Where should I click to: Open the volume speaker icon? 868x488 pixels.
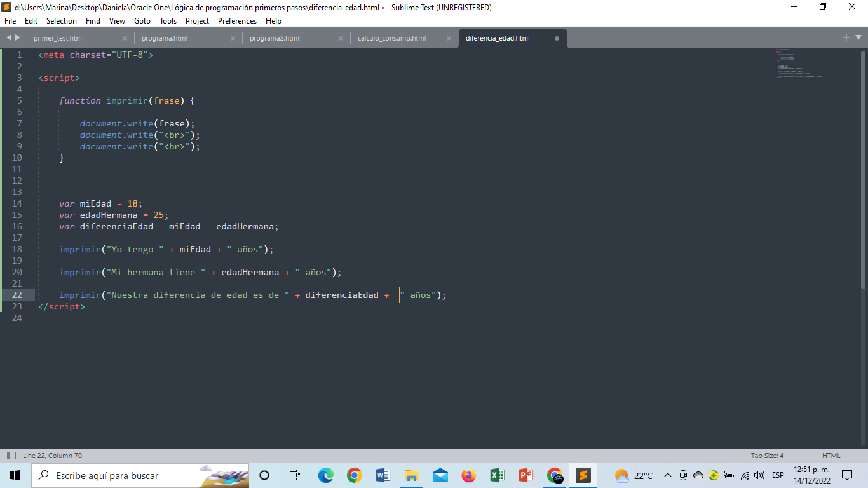[759, 475]
